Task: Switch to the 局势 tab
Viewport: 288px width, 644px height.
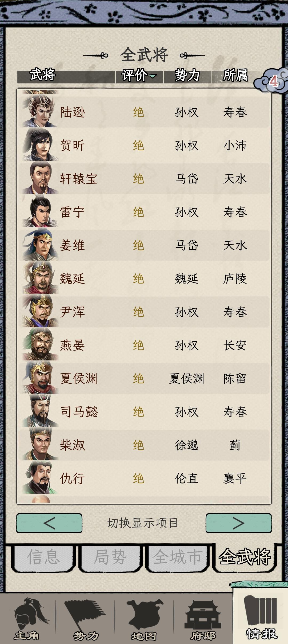Action: [110, 557]
